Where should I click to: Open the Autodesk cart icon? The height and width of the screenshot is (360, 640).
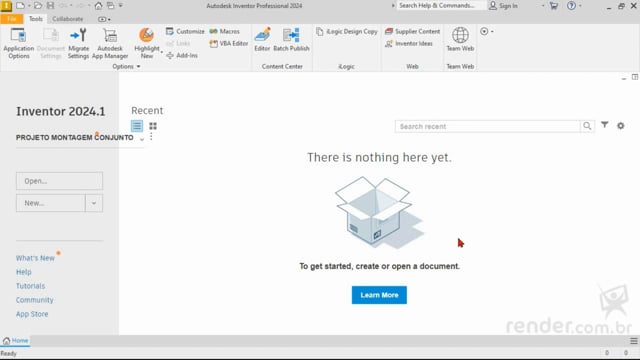[x=553, y=6]
